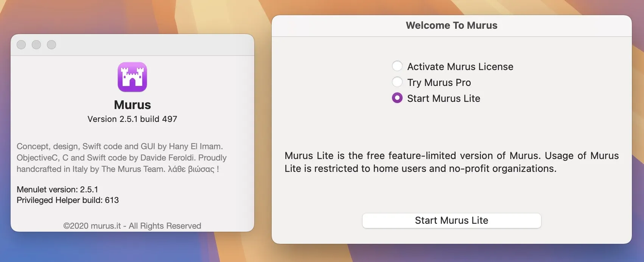The height and width of the screenshot is (262, 644).
Task: Click the Murus Lite description paragraph
Action: (451, 162)
